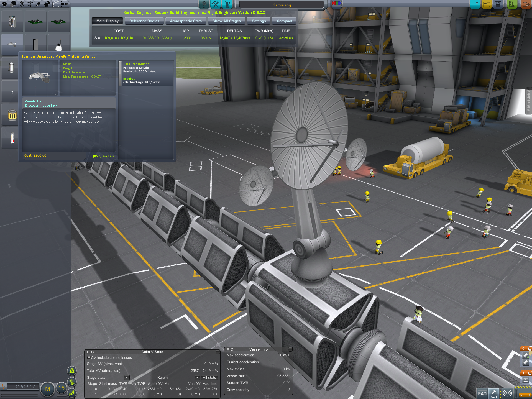The width and height of the screenshot is (532, 399).
Task: Click C in Delta-V Stats header
Action: point(93,352)
